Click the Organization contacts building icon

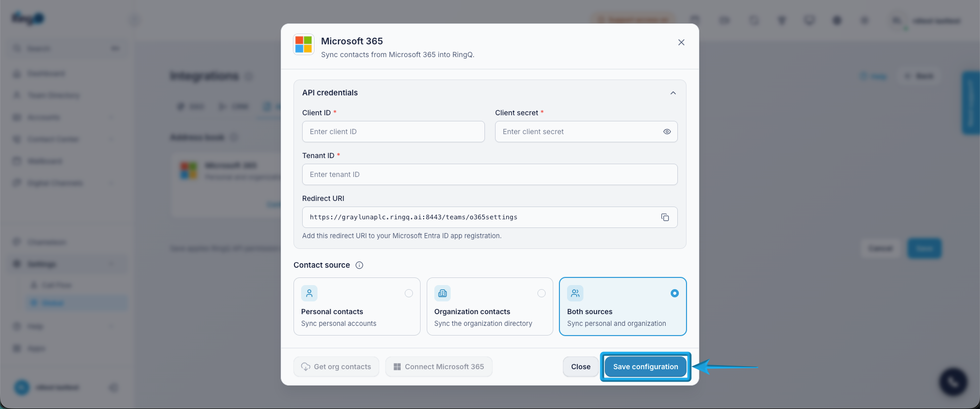tap(443, 293)
